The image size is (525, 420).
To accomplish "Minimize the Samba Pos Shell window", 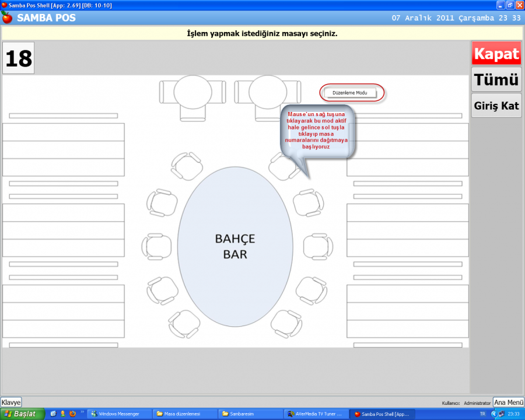I will [501, 5].
